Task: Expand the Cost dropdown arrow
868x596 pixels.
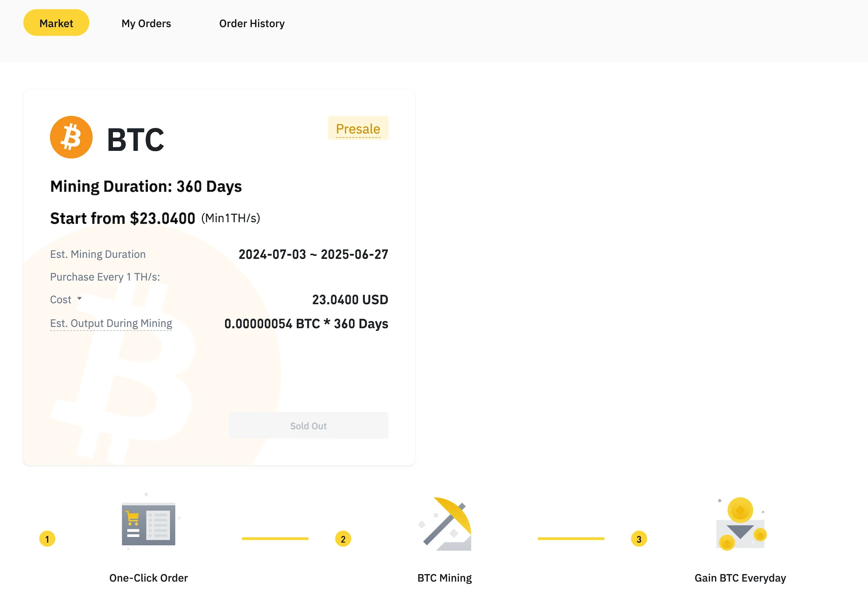Action: 79,299
